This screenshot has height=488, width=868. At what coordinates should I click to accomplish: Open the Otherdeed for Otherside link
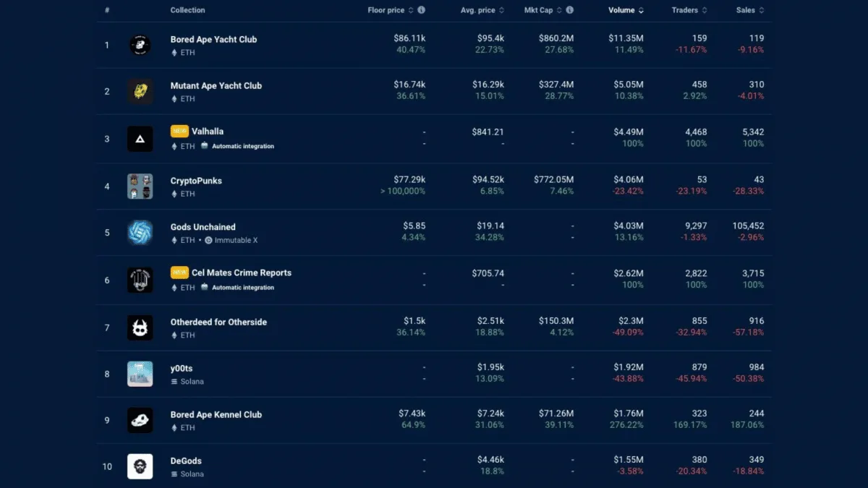(218, 322)
